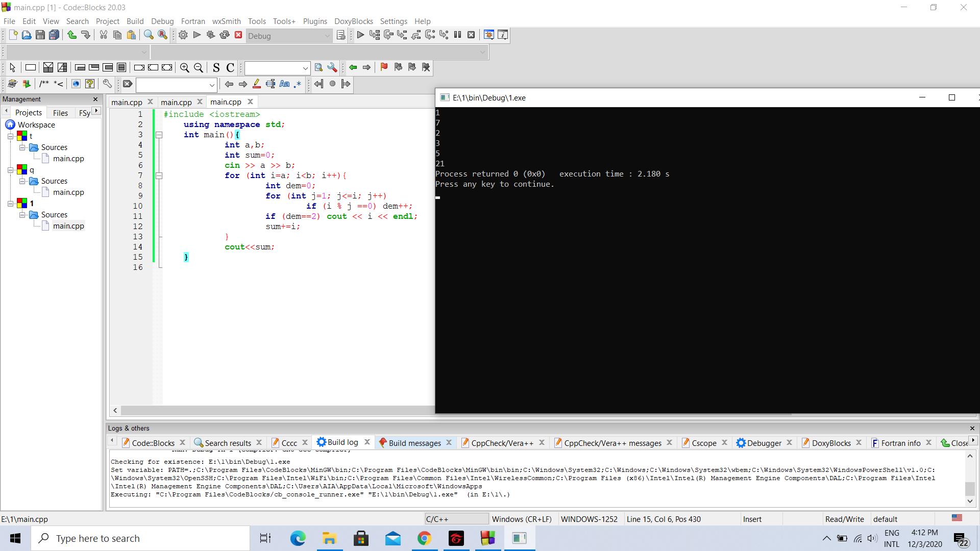
Task: Click the Rebuild icon
Action: point(225,35)
